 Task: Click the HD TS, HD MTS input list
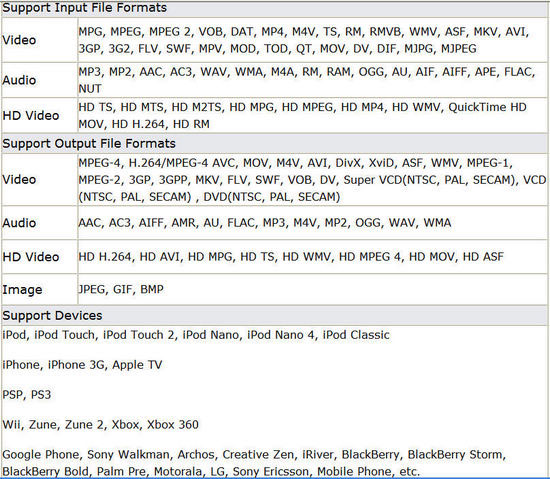click(302, 115)
